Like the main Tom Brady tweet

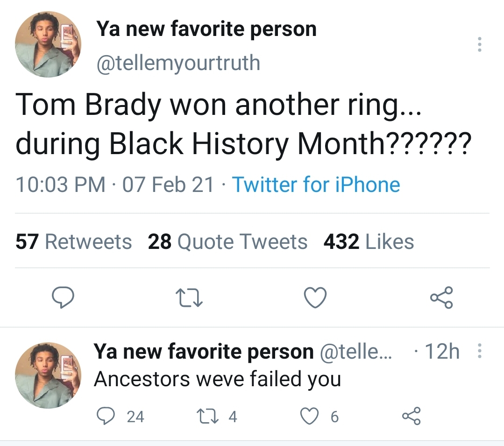[315, 298]
